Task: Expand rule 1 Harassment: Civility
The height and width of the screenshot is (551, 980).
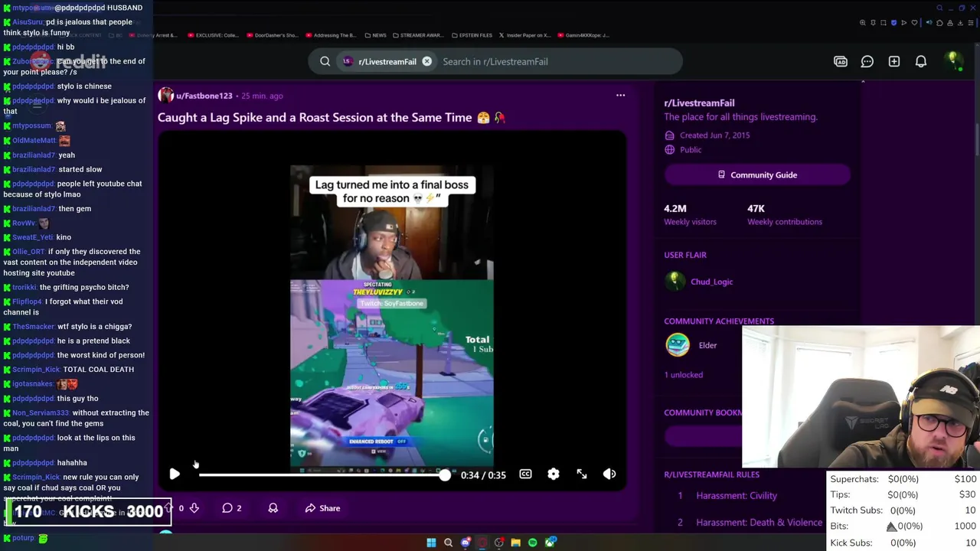Action: point(737,496)
